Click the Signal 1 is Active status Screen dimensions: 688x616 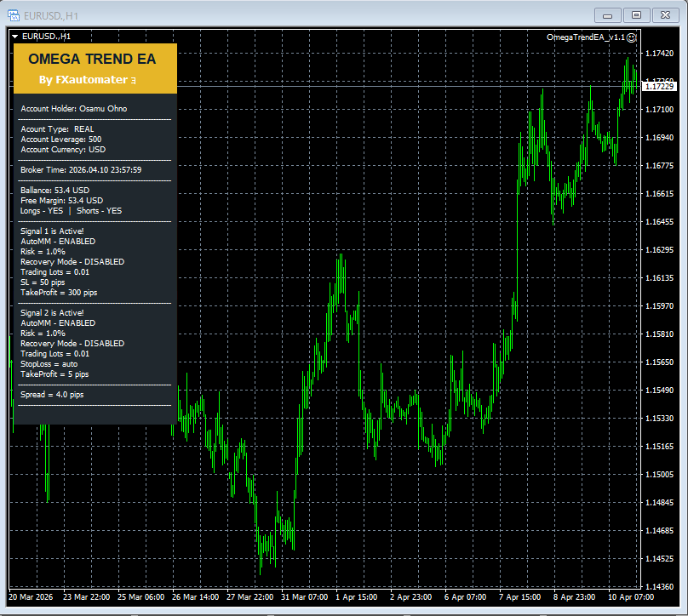[52, 231]
